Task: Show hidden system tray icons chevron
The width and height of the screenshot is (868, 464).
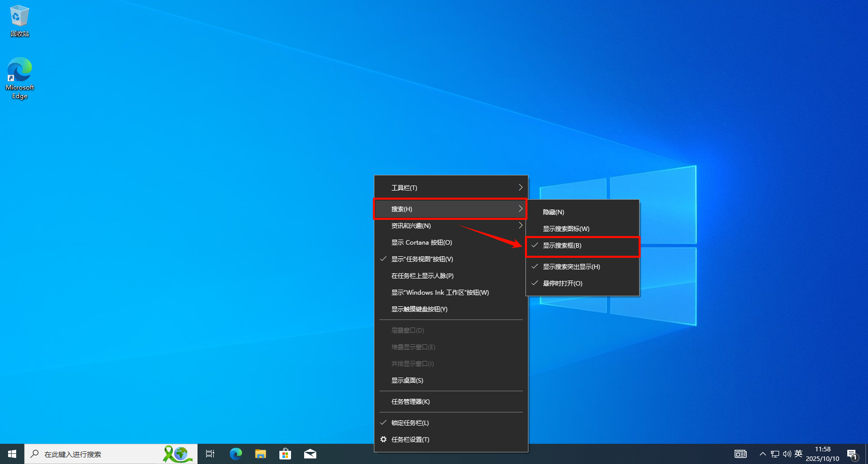Action: tap(762, 454)
